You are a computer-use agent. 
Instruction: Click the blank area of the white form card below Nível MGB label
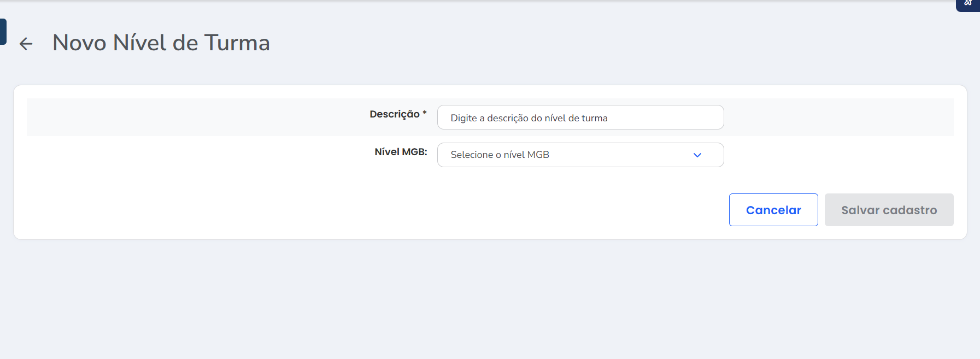point(328,202)
